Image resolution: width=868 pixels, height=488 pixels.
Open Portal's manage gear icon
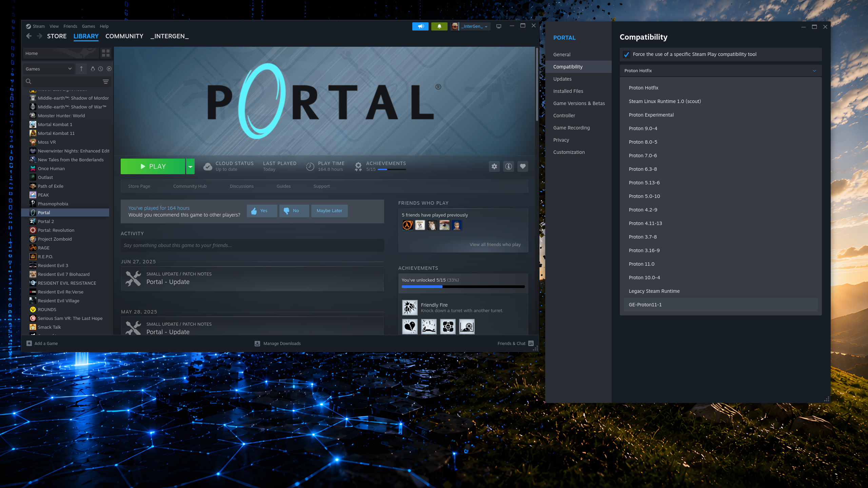[494, 166]
